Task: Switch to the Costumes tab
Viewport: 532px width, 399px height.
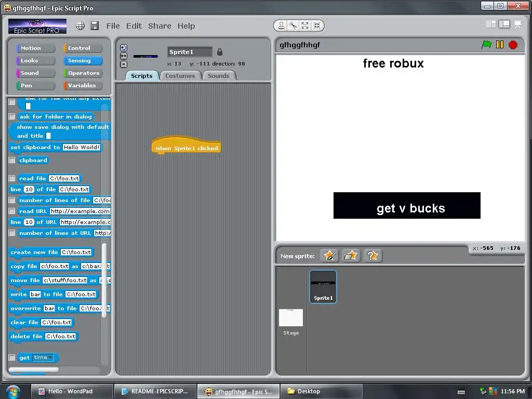Action: point(180,76)
